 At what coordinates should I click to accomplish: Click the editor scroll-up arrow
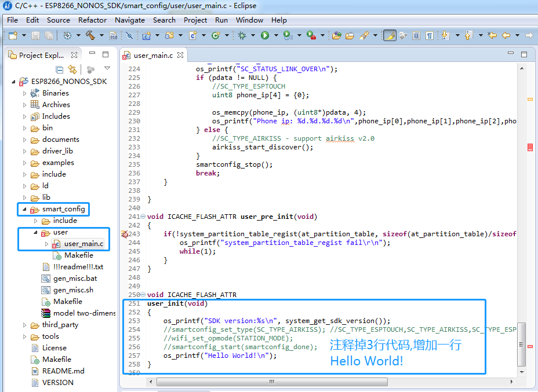click(x=522, y=68)
